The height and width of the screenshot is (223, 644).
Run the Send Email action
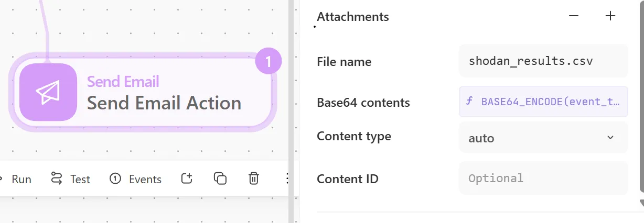tap(16, 179)
